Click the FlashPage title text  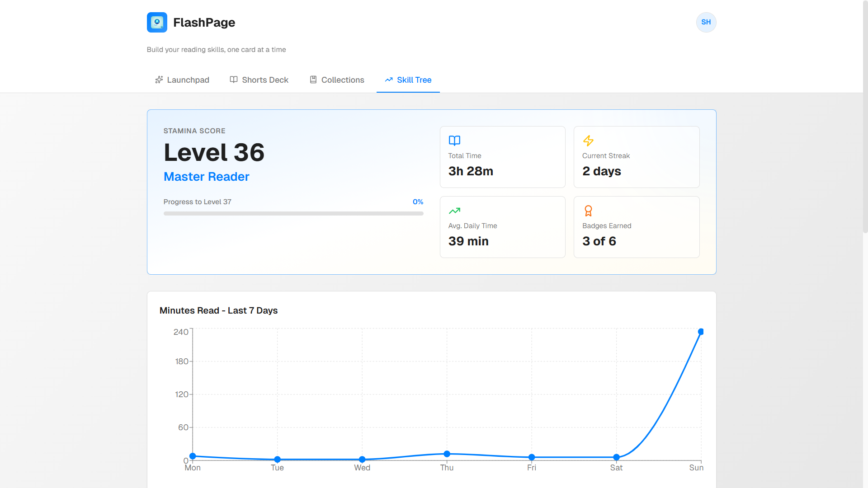click(x=204, y=23)
